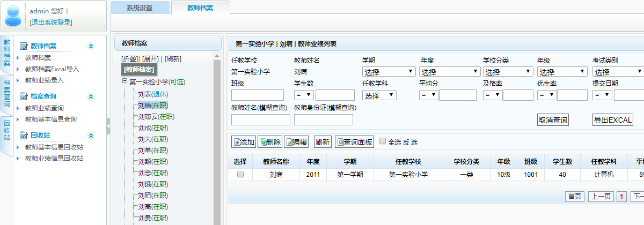The height and width of the screenshot is (225, 644).
Task: Click the sidebar splitter collapse handle
Action: tap(108, 126)
